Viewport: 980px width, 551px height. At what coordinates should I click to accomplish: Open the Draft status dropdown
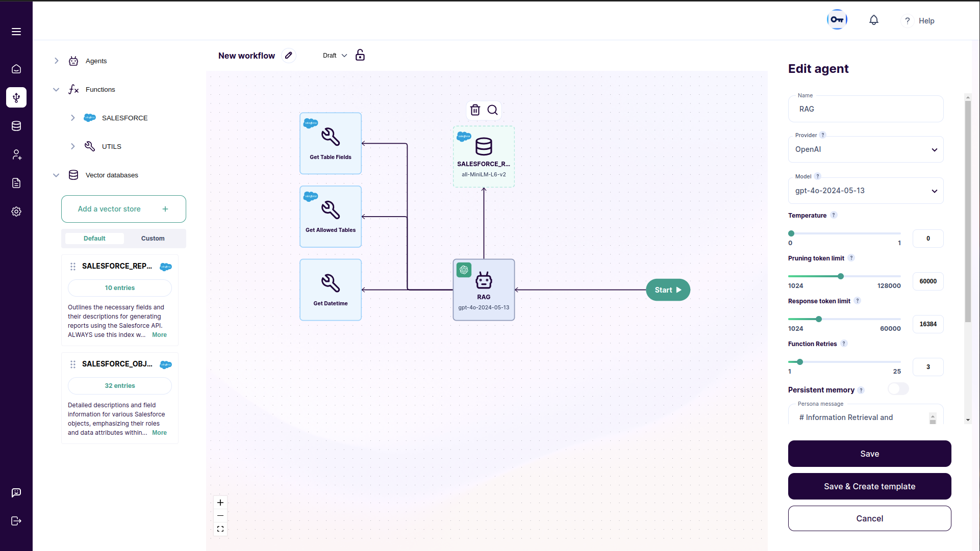pos(335,56)
